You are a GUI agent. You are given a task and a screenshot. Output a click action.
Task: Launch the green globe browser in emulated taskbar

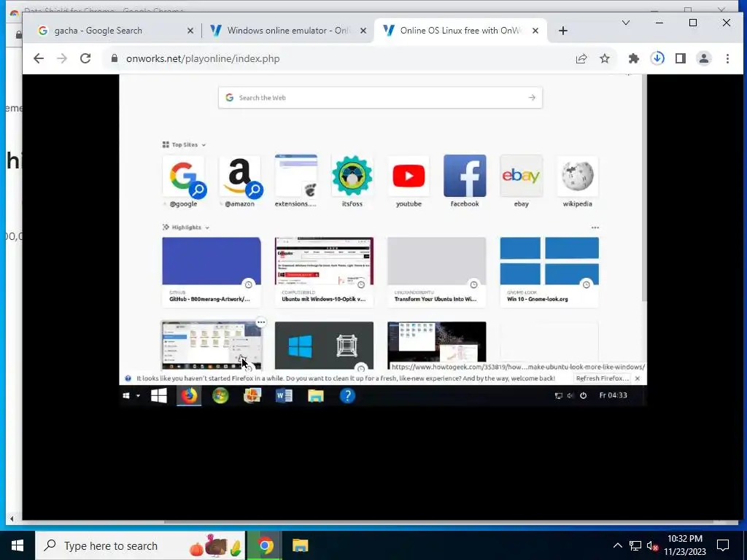pyautogui.click(x=220, y=396)
